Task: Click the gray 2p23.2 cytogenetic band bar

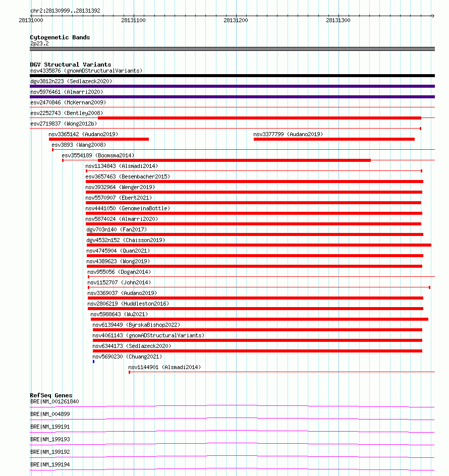Action: (233, 49)
